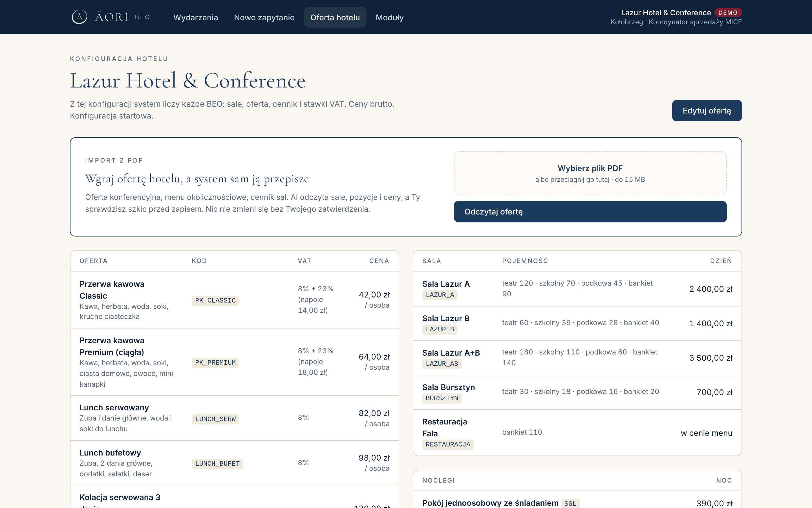This screenshot has height=508, width=812.
Task: Choose a file via Wybierz plik PDF
Action: point(590,173)
